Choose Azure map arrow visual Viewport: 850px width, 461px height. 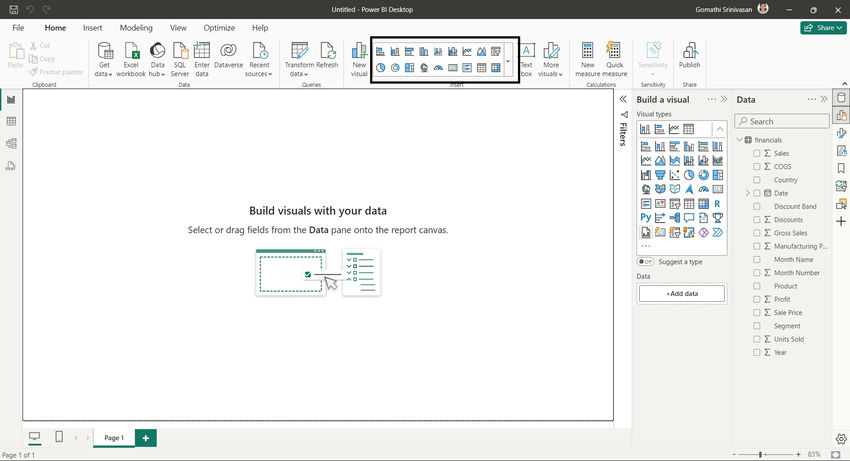point(689,189)
